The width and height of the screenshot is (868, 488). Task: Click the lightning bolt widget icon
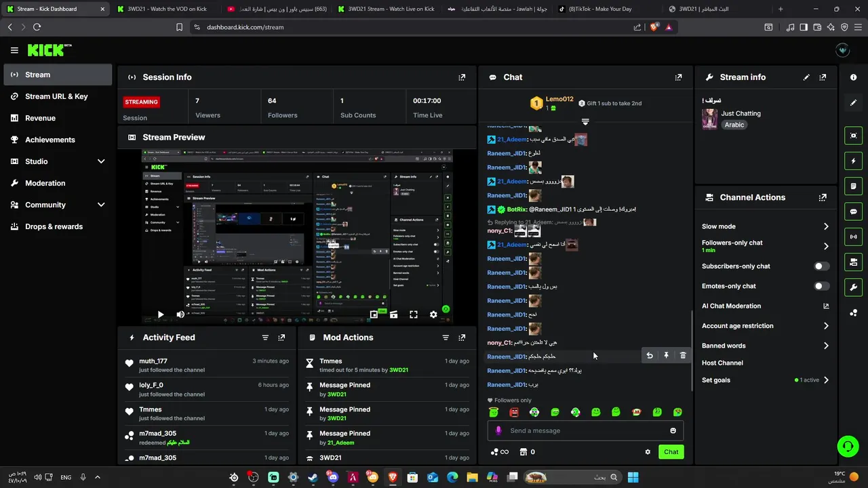point(853,161)
